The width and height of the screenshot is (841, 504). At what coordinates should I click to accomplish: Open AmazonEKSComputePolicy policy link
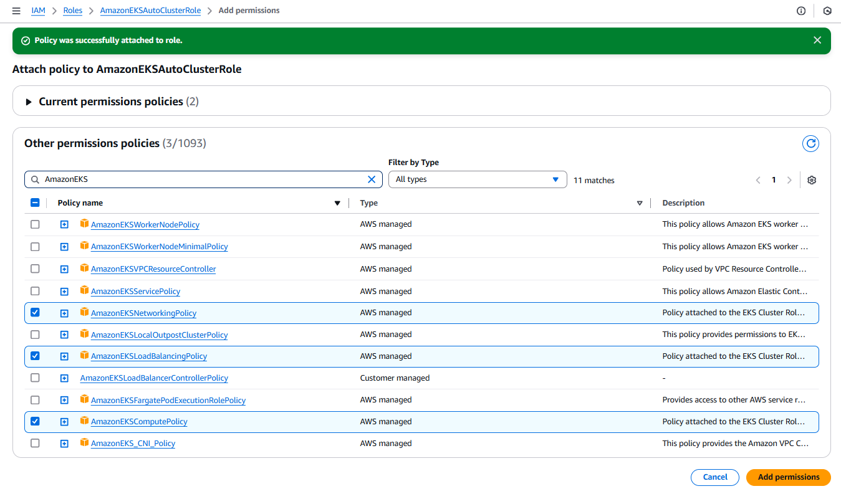coord(139,422)
